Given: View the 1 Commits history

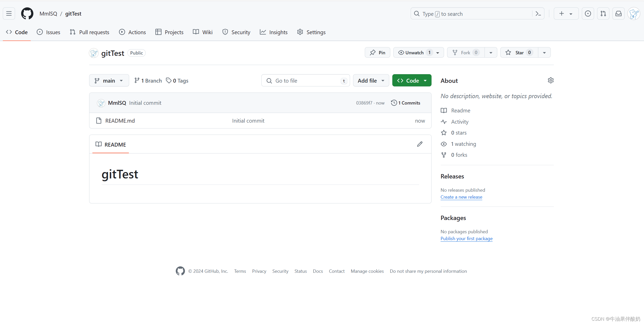Looking at the screenshot, I should coord(406,103).
